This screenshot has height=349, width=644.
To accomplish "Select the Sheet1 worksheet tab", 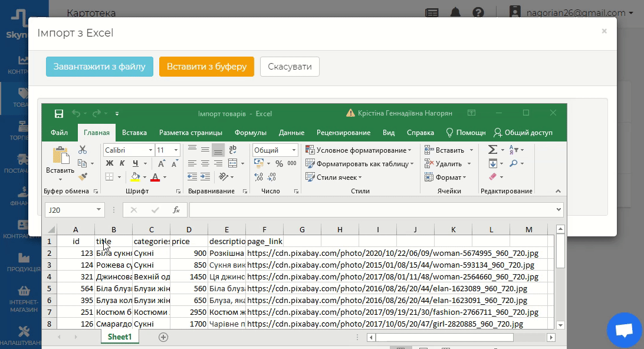I will point(120,337).
